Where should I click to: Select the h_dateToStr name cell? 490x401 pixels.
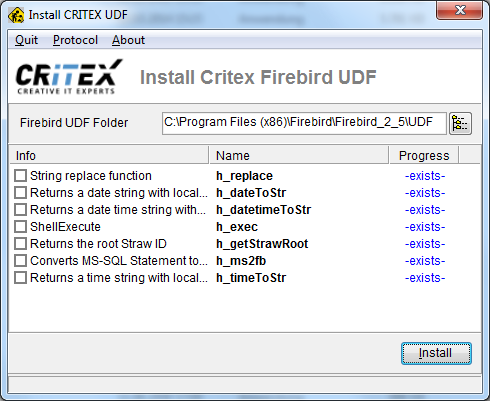pyautogui.click(x=251, y=193)
